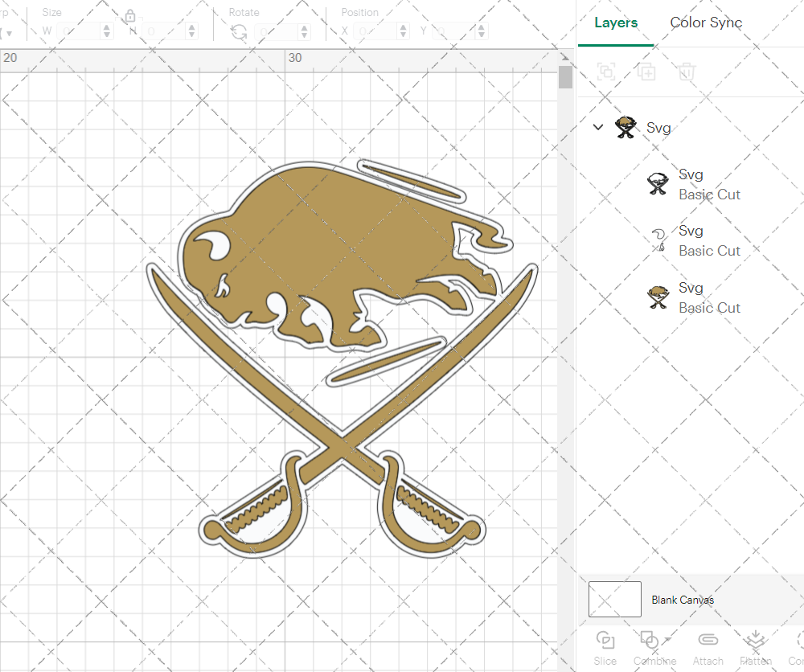Open the Color Sync tab
The image size is (804, 672).
point(706,23)
